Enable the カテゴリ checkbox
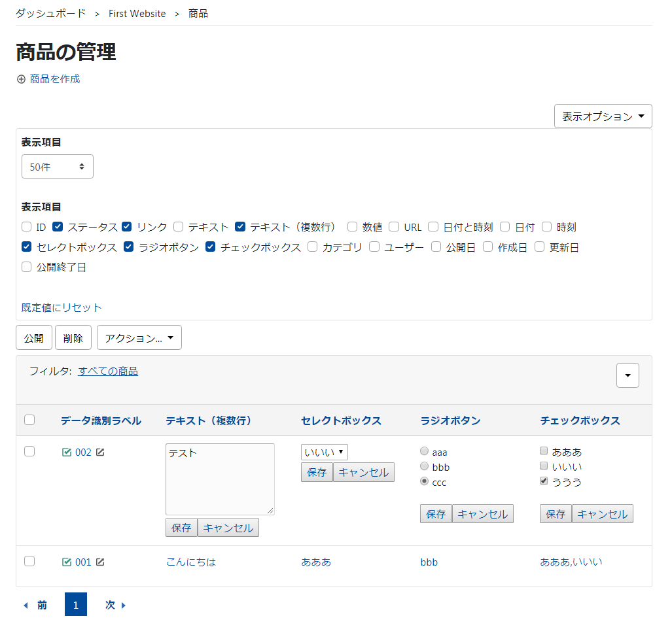Viewport: 672px width, 631px height. tap(312, 247)
